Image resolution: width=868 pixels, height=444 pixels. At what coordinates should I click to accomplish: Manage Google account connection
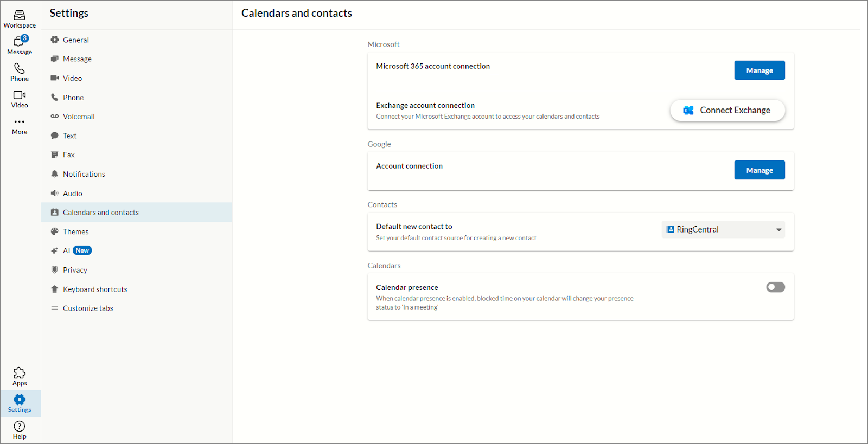[759, 170]
